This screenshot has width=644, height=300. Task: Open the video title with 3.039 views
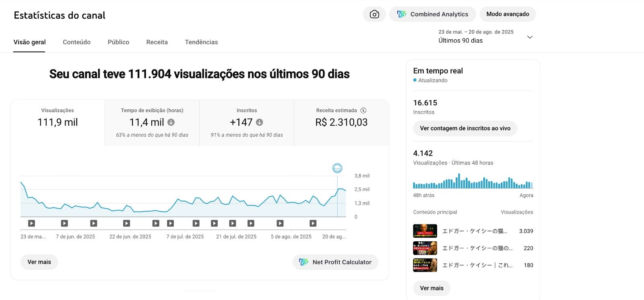point(475,231)
